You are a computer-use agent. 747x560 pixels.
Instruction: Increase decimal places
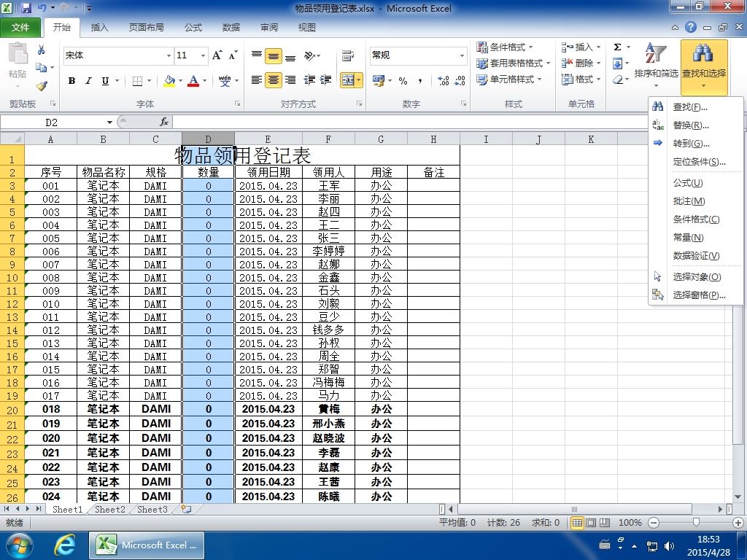(x=443, y=81)
